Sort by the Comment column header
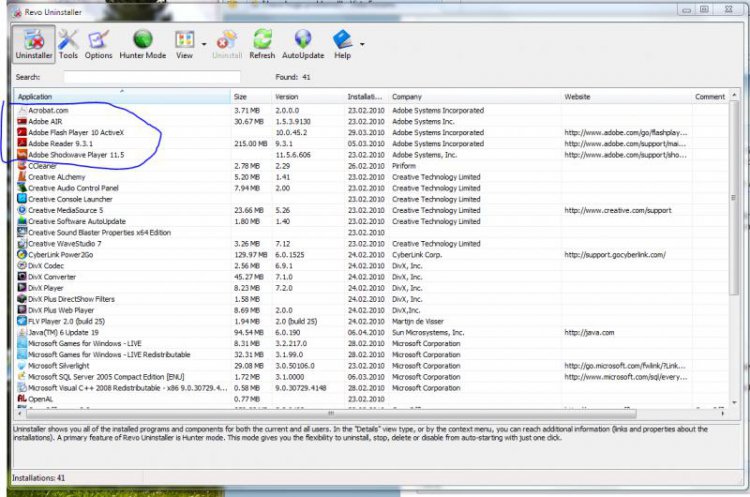This screenshot has width=750, height=497. pyautogui.click(x=710, y=97)
